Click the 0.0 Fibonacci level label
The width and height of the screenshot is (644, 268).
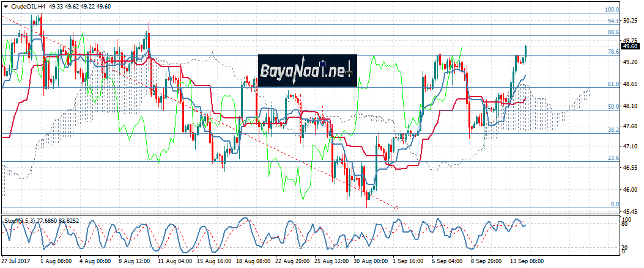tap(615, 205)
